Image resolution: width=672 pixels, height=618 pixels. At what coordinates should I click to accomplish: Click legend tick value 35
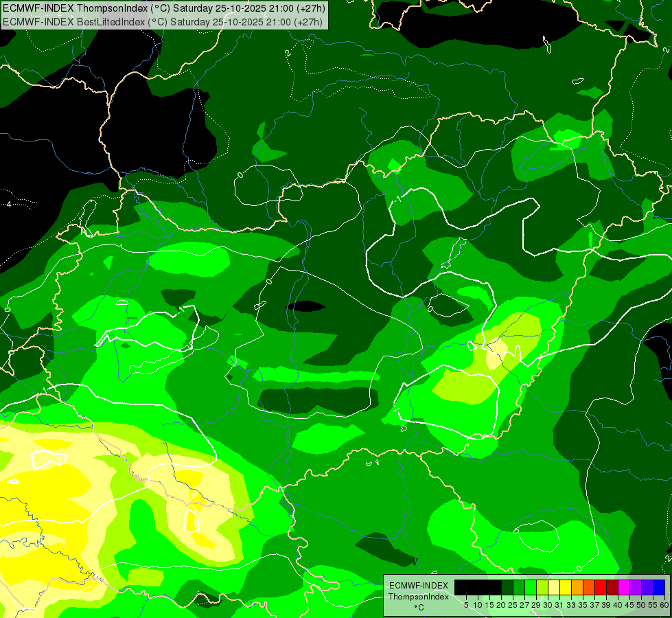click(x=583, y=605)
